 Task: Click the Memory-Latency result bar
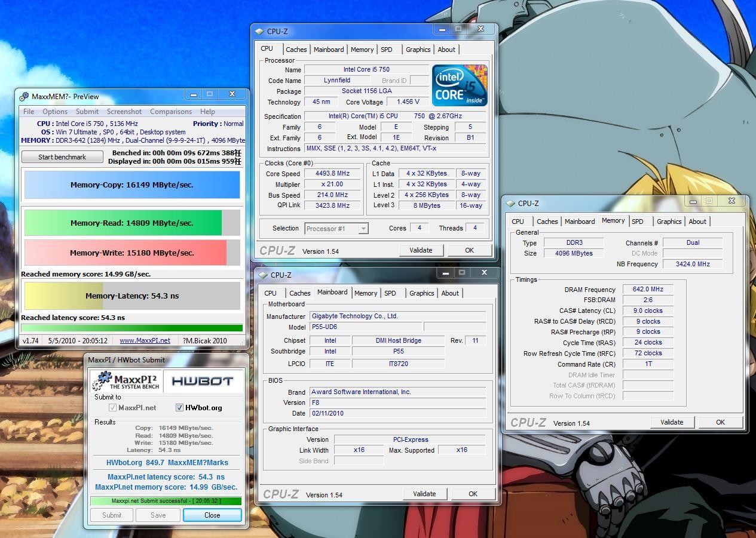coord(132,296)
